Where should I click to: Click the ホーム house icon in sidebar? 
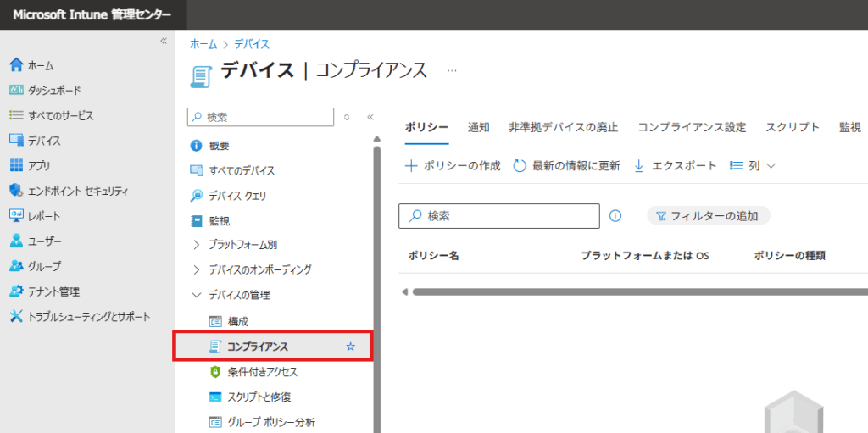[17, 65]
